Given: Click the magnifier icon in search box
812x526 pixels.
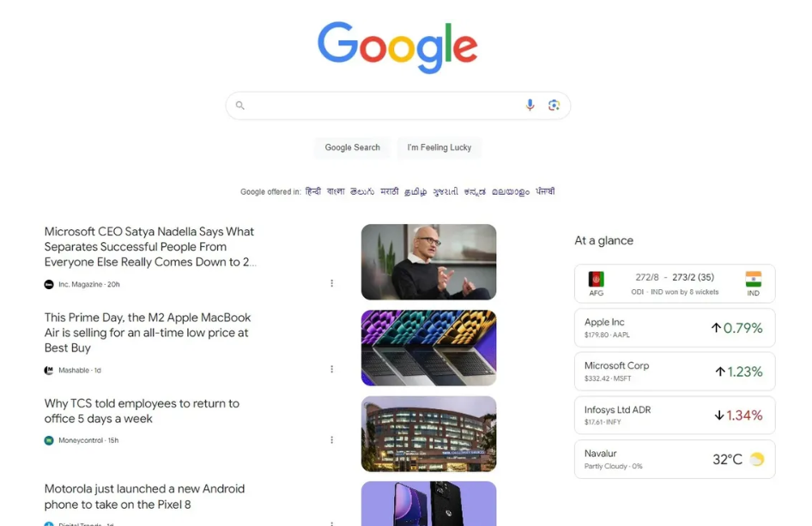Looking at the screenshot, I should (x=239, y=105).
